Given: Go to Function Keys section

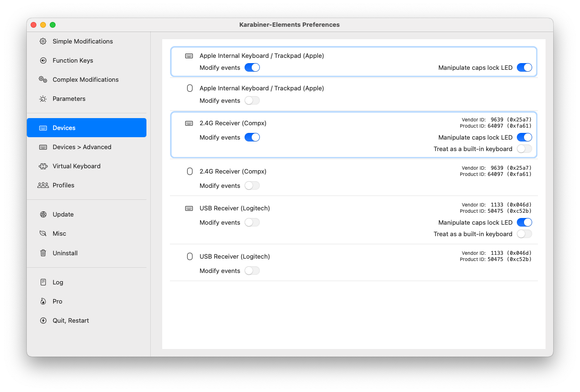Looking at the screenshot, I should pos(87,60).
